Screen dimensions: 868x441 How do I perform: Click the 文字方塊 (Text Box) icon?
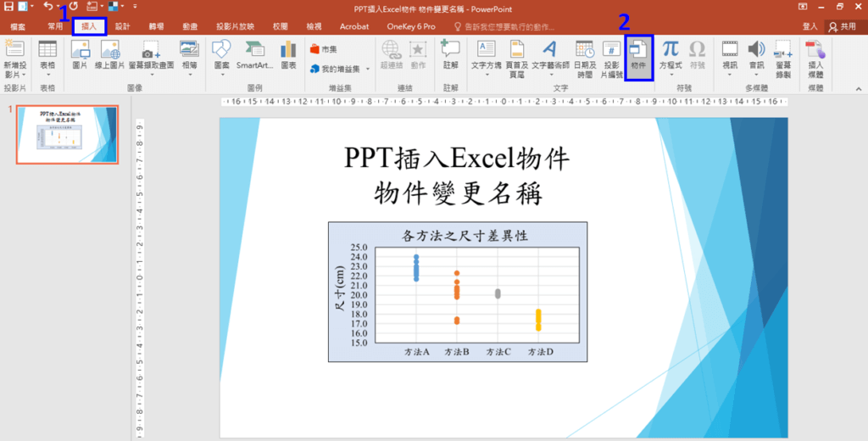(x=487, y=55)
